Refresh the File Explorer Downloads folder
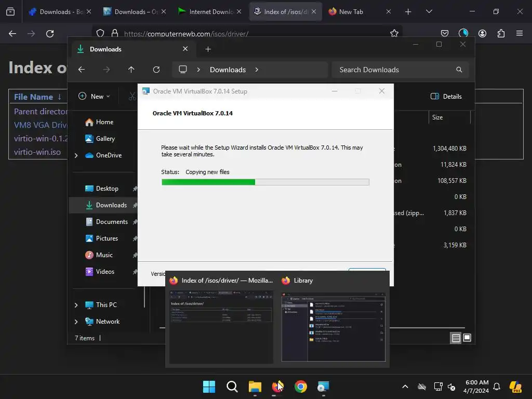Screen dimensions: 532x399 tap(156, 70)
